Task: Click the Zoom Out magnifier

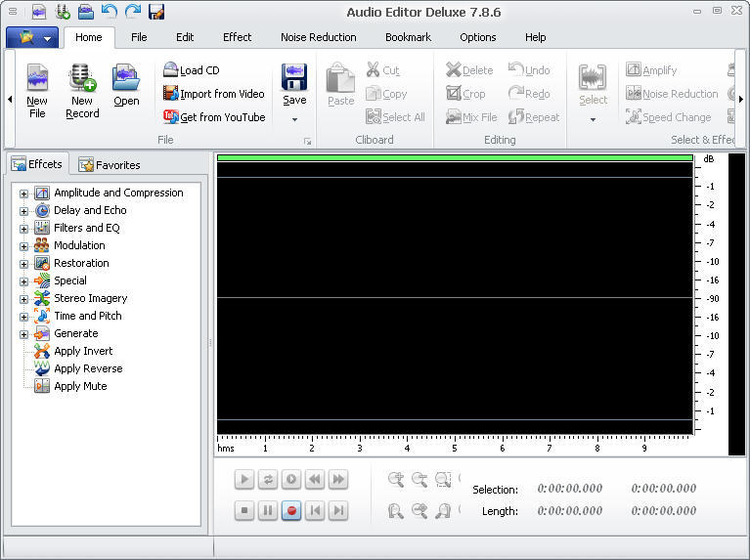Action: click(419, 479)
